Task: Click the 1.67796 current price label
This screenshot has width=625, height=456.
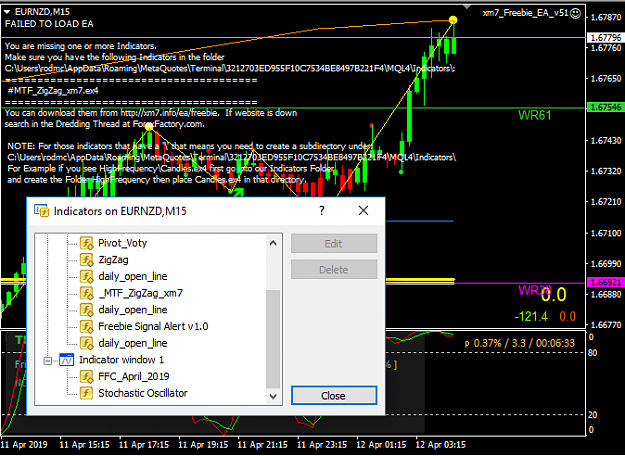Action: [x=606, y=37]
